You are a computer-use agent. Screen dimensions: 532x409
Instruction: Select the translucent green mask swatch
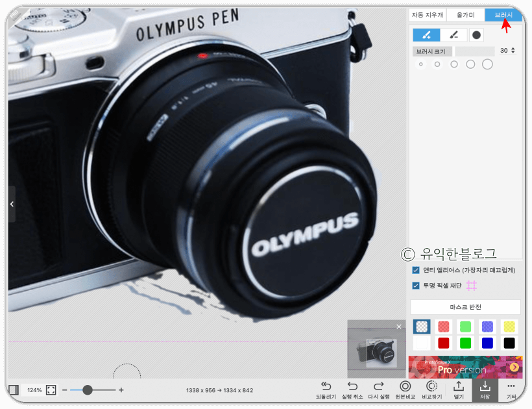[x=466, y=327]
